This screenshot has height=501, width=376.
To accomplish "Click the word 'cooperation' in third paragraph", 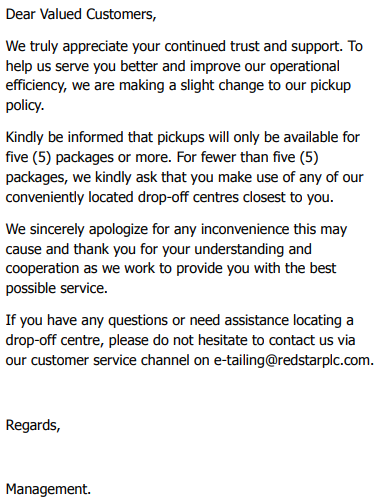I will 42,269.
